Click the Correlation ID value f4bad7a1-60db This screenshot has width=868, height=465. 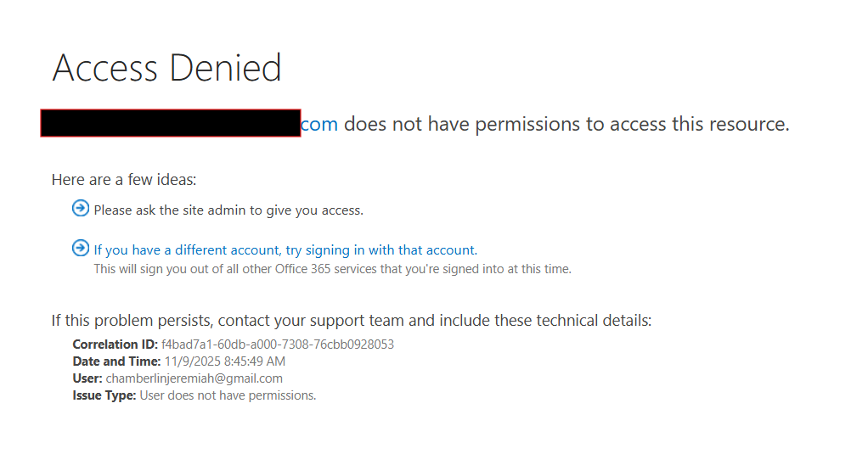pyautogui.click(x=278, y=345)
